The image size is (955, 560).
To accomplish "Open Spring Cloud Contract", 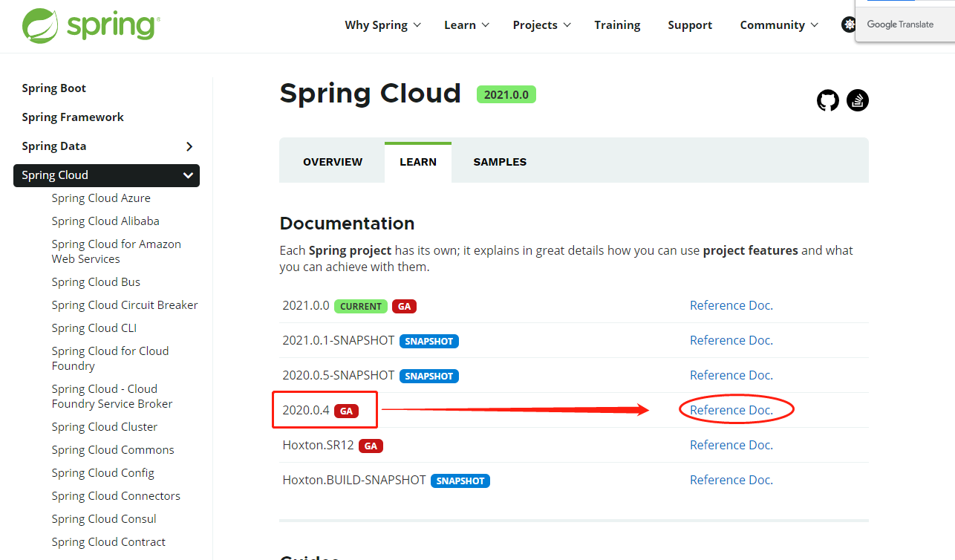I will tap(108, 542).
